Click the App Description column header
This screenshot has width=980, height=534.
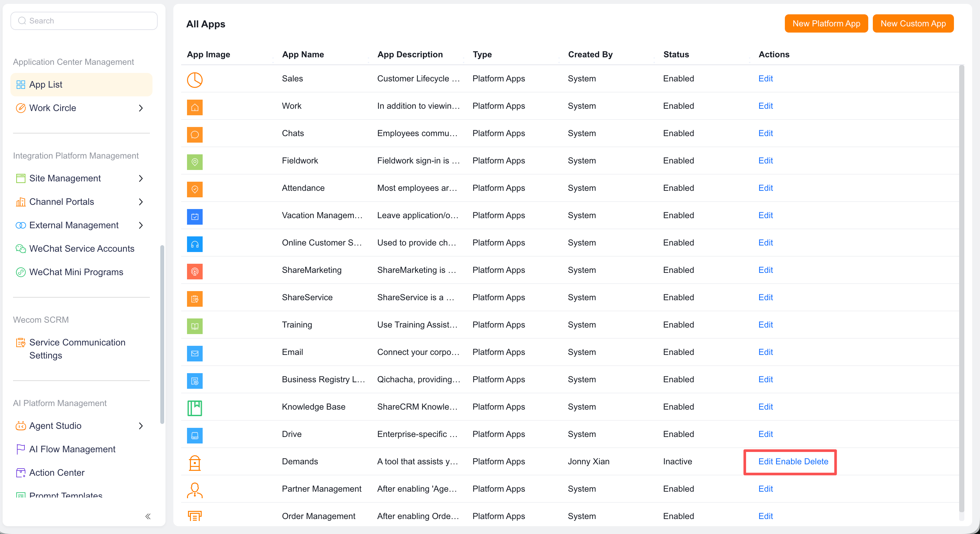410,54
